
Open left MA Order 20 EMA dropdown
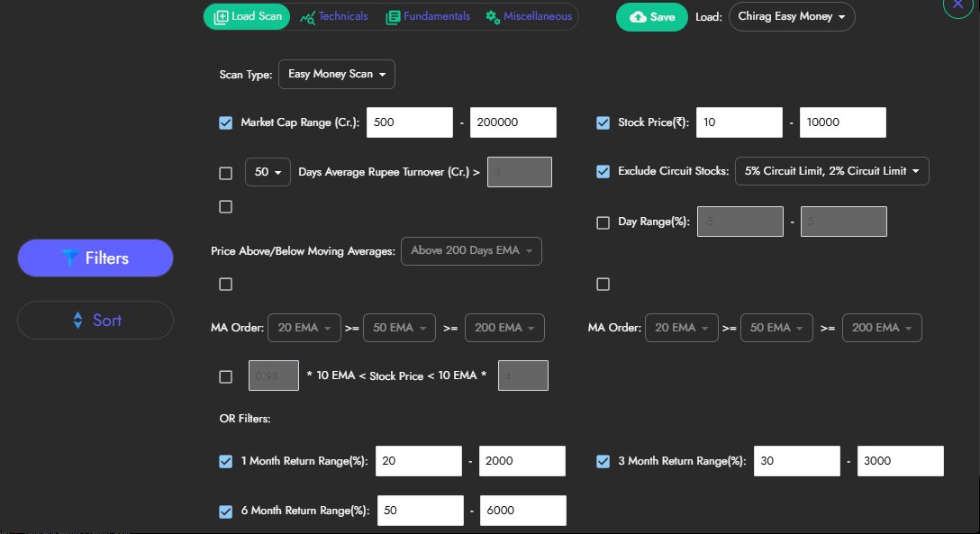[304, 328]
